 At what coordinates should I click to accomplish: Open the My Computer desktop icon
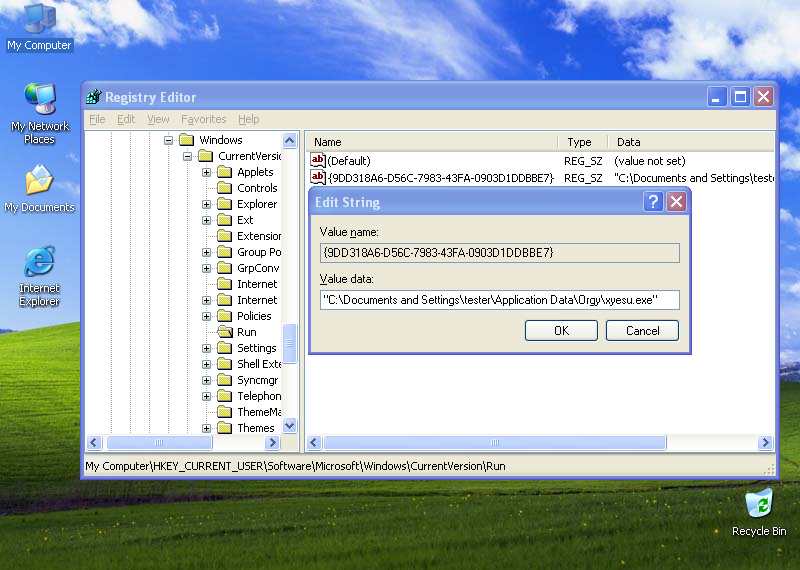pyautogui.click(x=39, y=20)
